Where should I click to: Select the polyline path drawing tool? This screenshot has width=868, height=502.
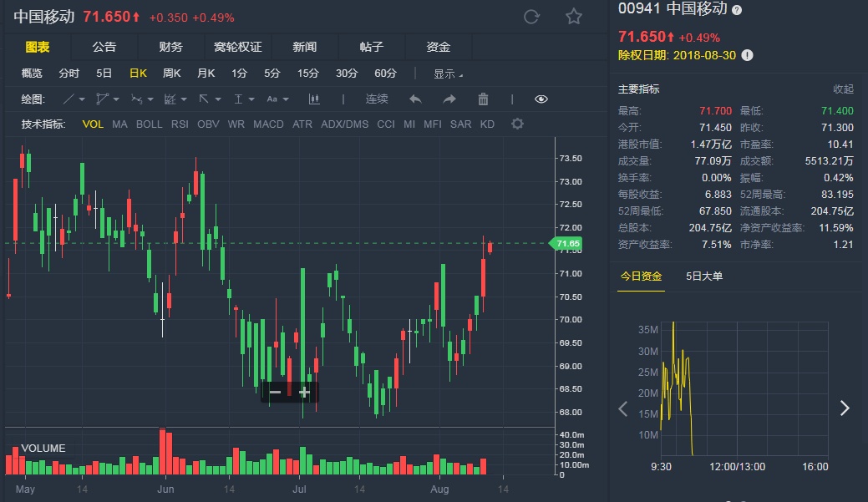point(102,99)
